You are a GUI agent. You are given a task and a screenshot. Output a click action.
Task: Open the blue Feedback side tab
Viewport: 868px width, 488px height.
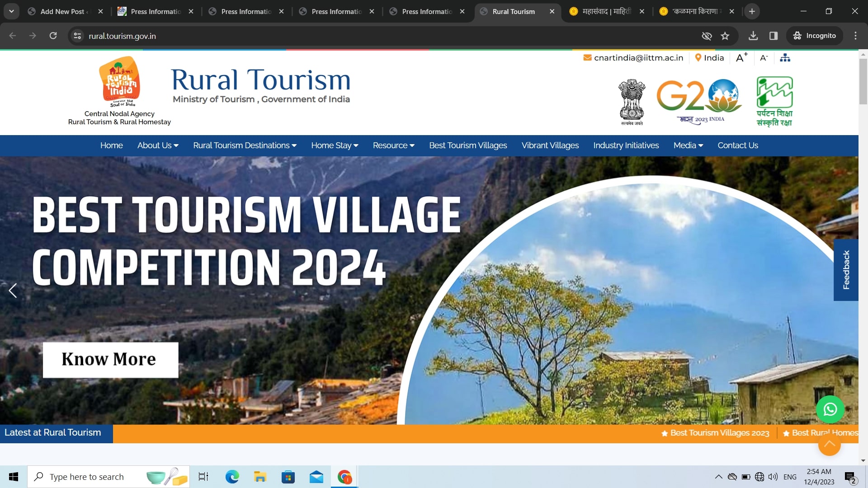click(846, 270)
